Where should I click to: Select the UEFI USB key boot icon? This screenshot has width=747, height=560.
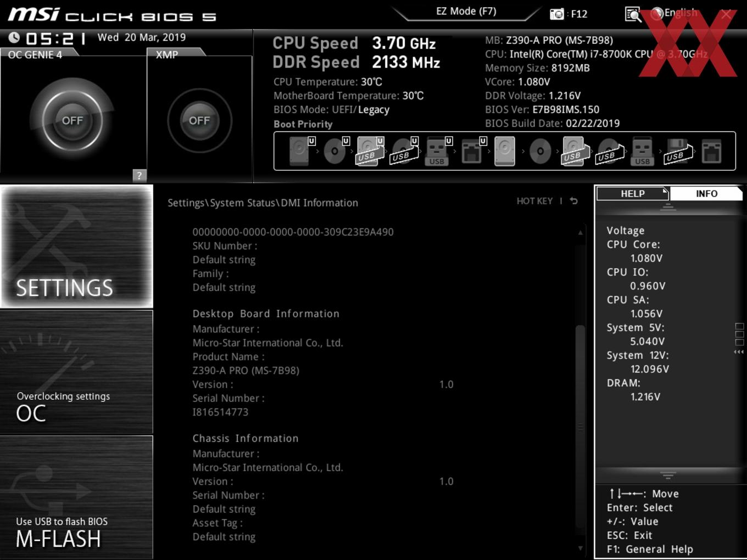pyautogui.click(x=438, y=151)
